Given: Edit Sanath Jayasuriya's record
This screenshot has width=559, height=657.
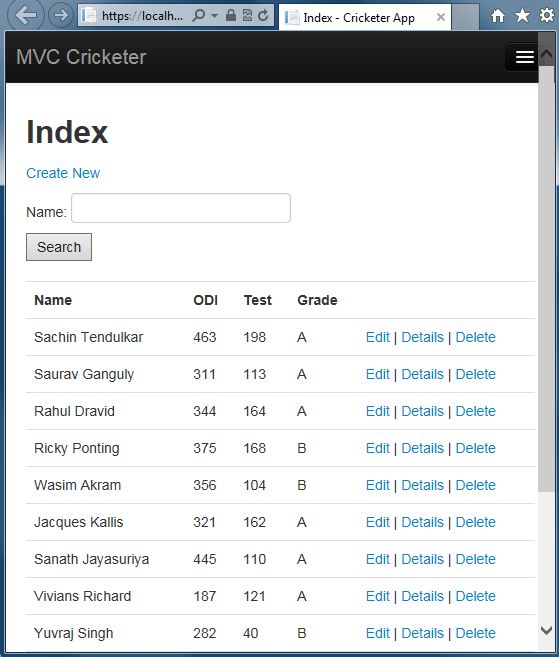Looking at the screenshot, I should point(378,559).
